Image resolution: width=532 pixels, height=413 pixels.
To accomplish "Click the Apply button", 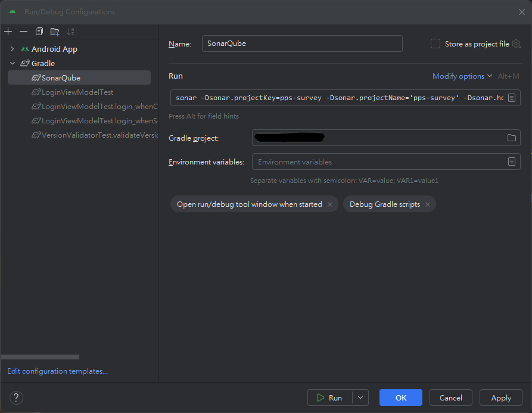I will pyautogui.click(x=501, y=398).
